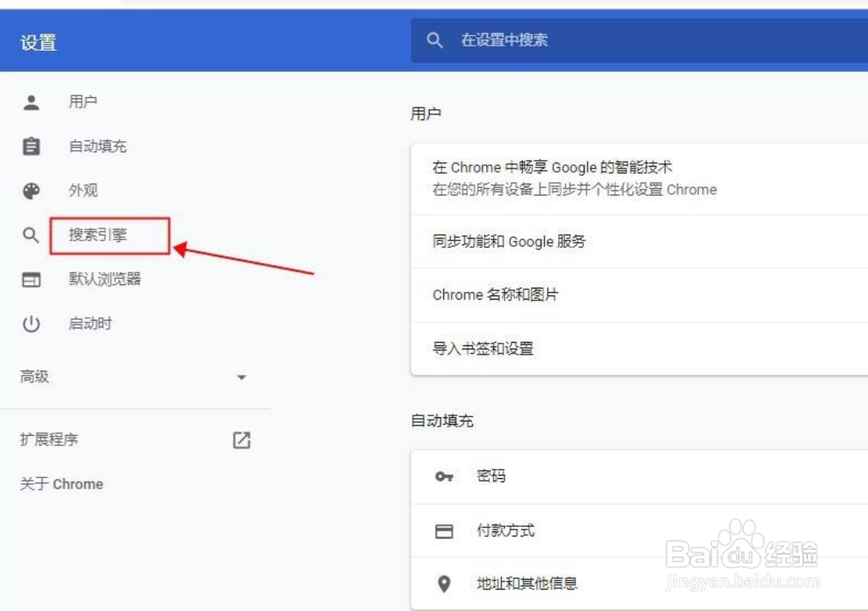Open Chrome 名称和图片 row

(x=640, y=295)
